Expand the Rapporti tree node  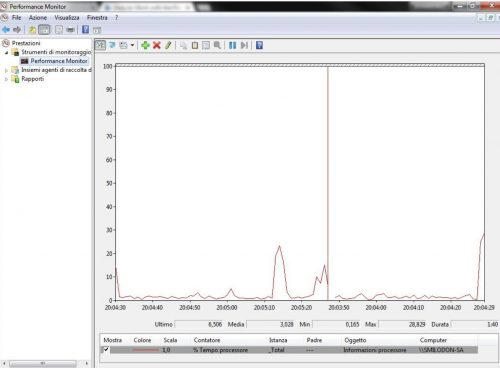pyautogui.click(x=6, y=79)
